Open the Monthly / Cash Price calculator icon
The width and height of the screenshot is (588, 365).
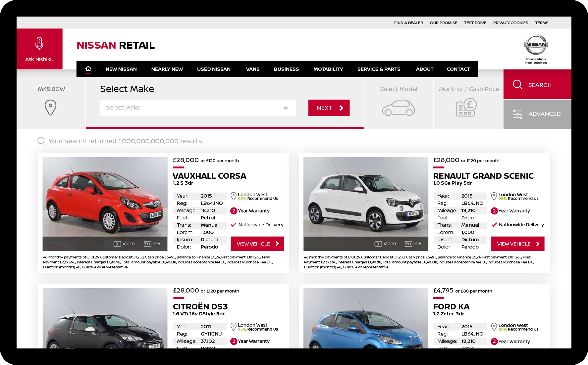[466, 108]
